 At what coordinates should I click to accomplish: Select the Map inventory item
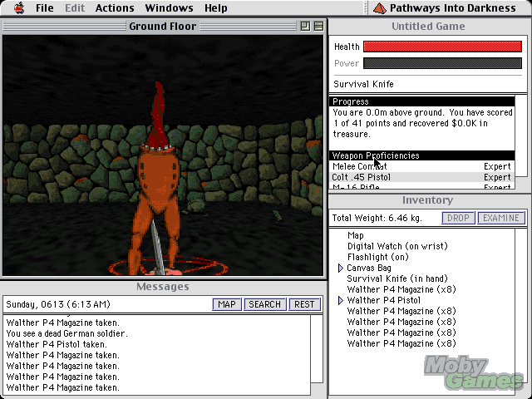pos(356,235)
